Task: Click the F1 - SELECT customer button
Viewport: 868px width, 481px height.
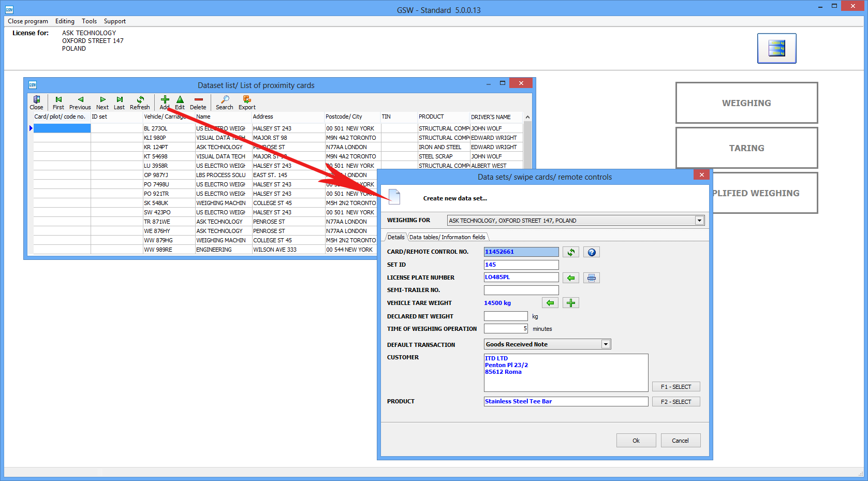Action: [676, 387]
